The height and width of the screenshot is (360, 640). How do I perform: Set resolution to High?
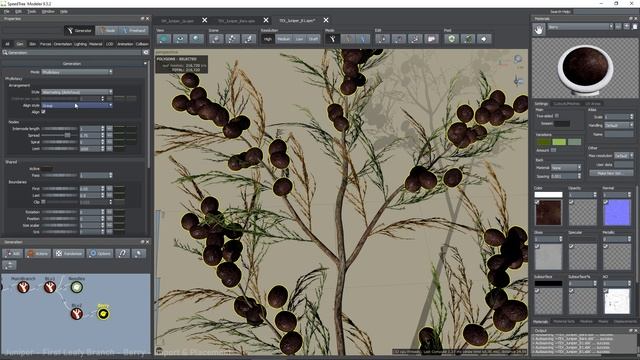pyautogui.click(x=268, y=39)
